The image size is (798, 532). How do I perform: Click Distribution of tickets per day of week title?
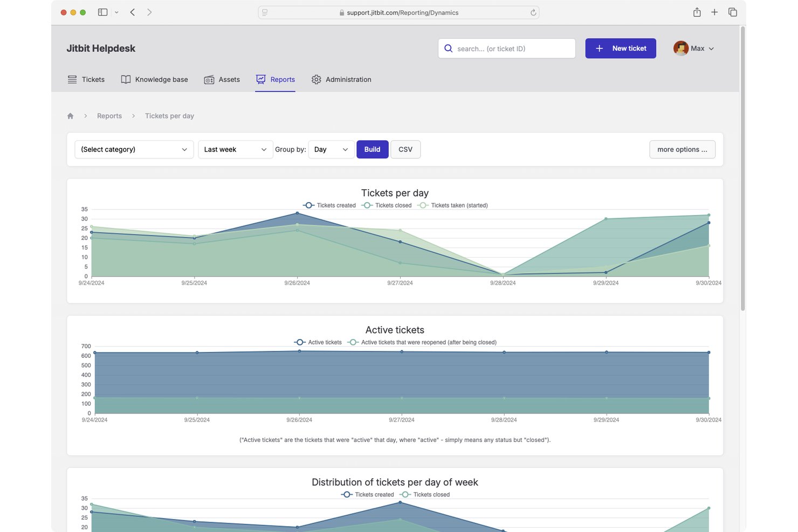(395, 482)
